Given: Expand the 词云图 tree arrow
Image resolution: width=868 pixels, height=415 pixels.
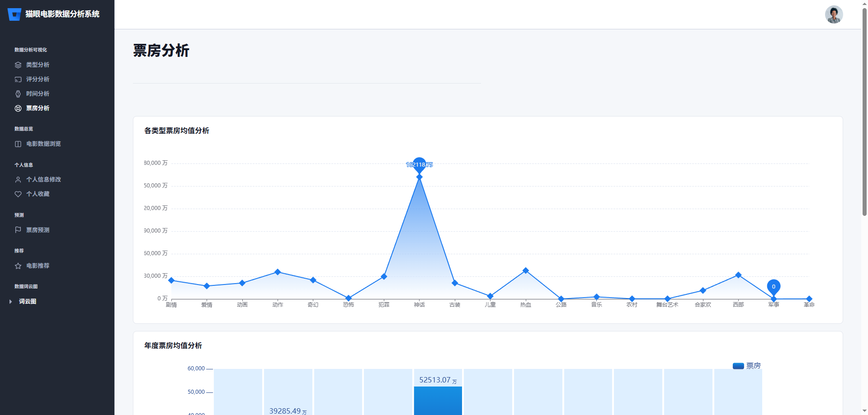Looking at the screenshot, I should (x=10, y=302).
